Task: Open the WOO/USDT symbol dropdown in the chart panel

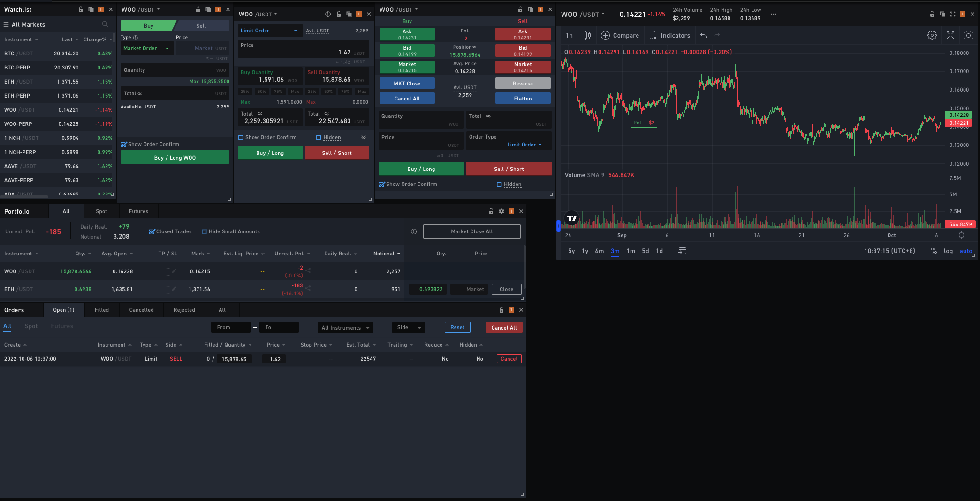Action: tap(583, 14)
